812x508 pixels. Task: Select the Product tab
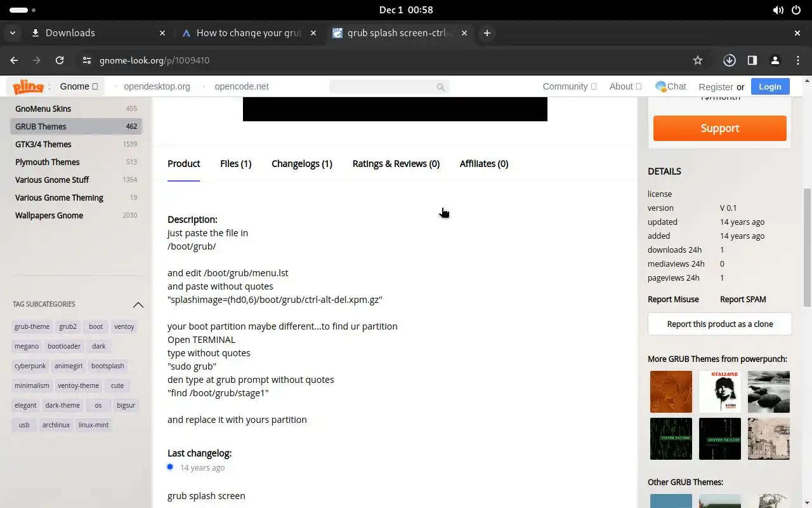coord(183,164)
